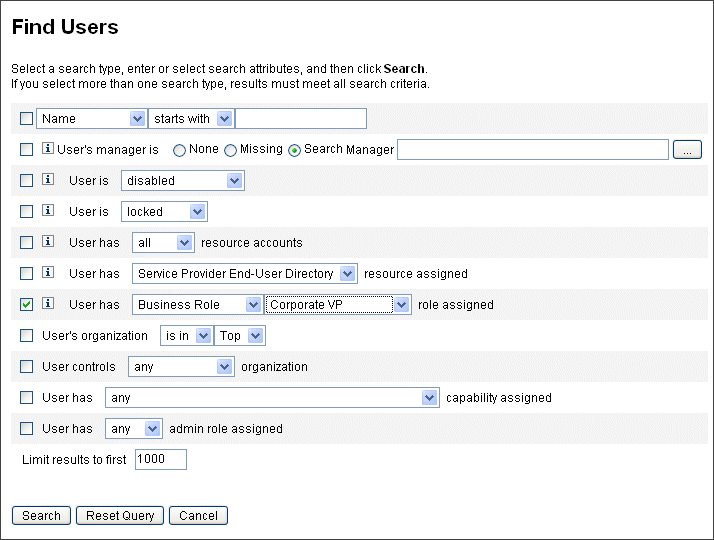The height and width of the screenshot is (540, 714).
Task: Open the capability assigned dropdown
Action: pyautogui.click(x=272, y=398)
